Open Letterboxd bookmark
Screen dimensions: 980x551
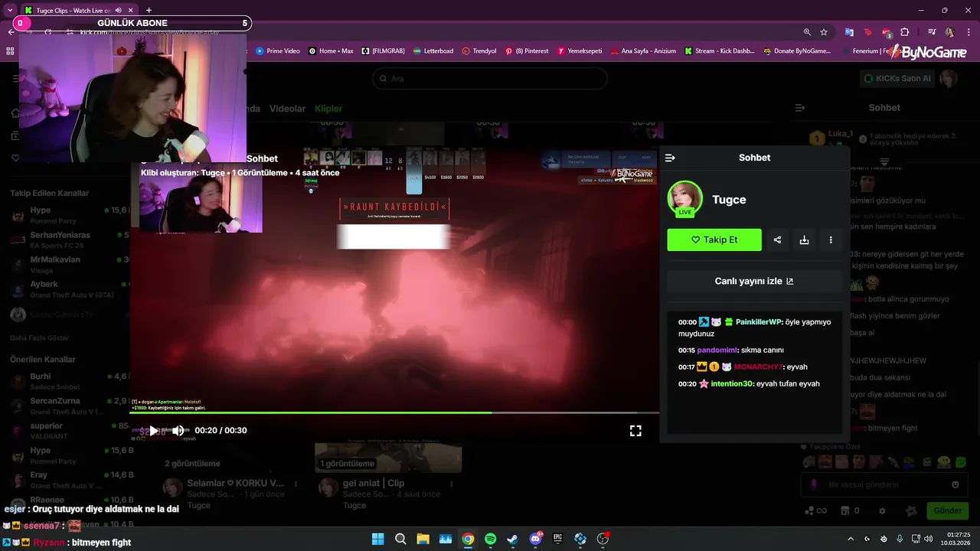coord(433,51)
